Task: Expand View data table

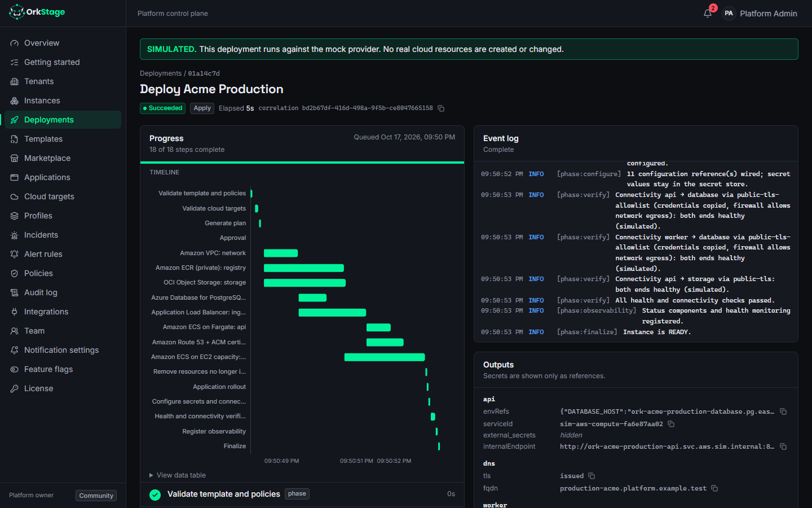Action: pos(178,475)
